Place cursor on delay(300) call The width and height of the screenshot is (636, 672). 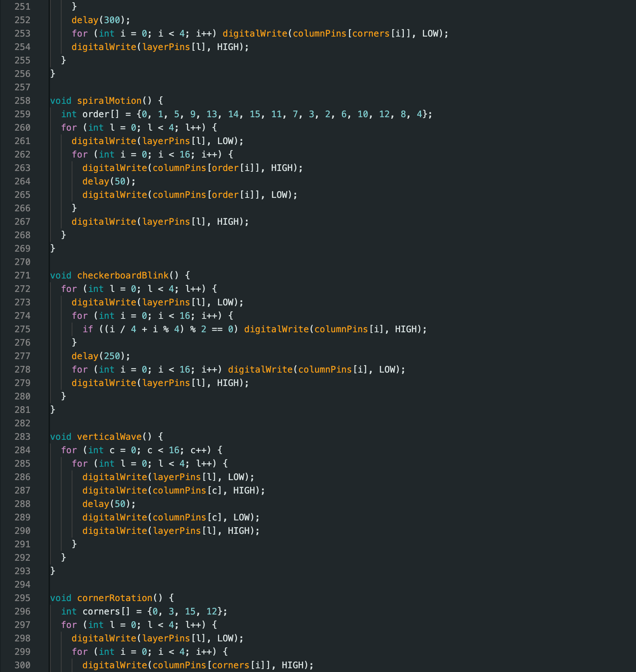point(101,20)
